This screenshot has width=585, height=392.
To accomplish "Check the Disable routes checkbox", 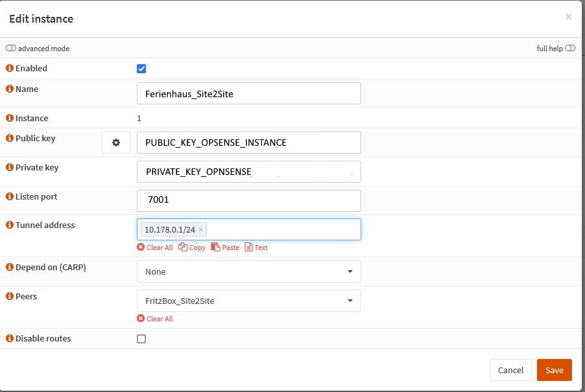I will (x=141, y=339).
